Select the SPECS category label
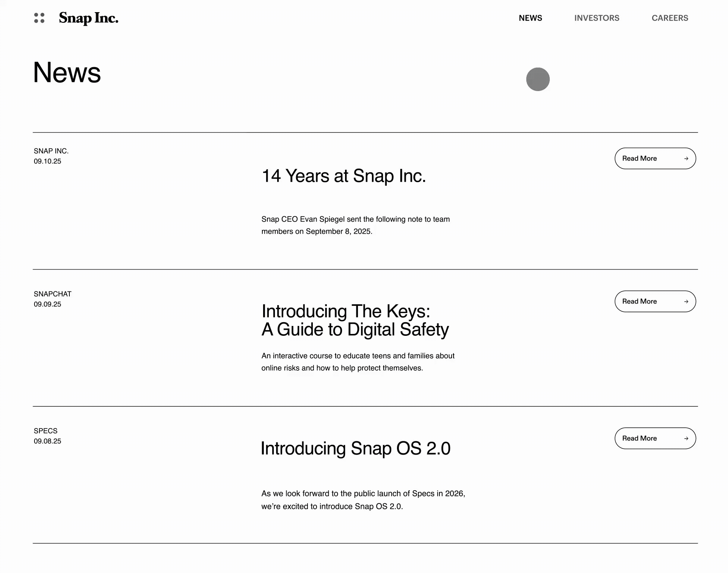The height and width of the screenshot is (573, 728). point(45,431)
